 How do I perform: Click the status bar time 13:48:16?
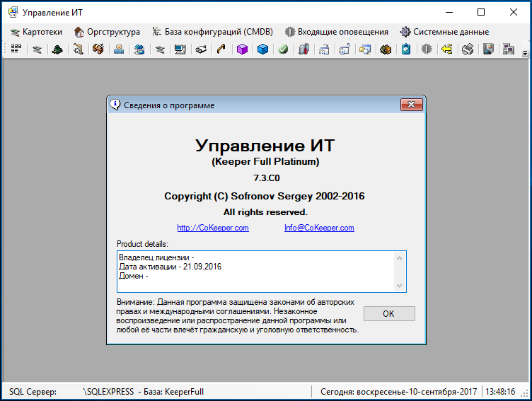(x=500, y=392)
